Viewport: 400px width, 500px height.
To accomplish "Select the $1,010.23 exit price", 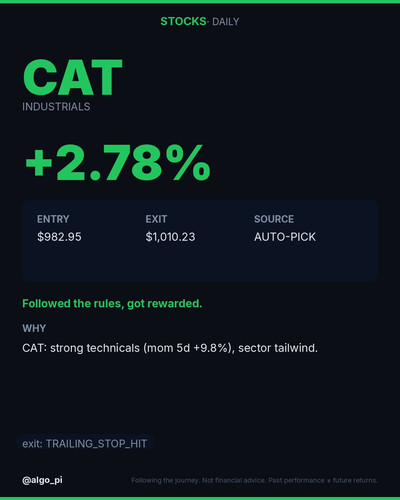I will tap(170, 237).
